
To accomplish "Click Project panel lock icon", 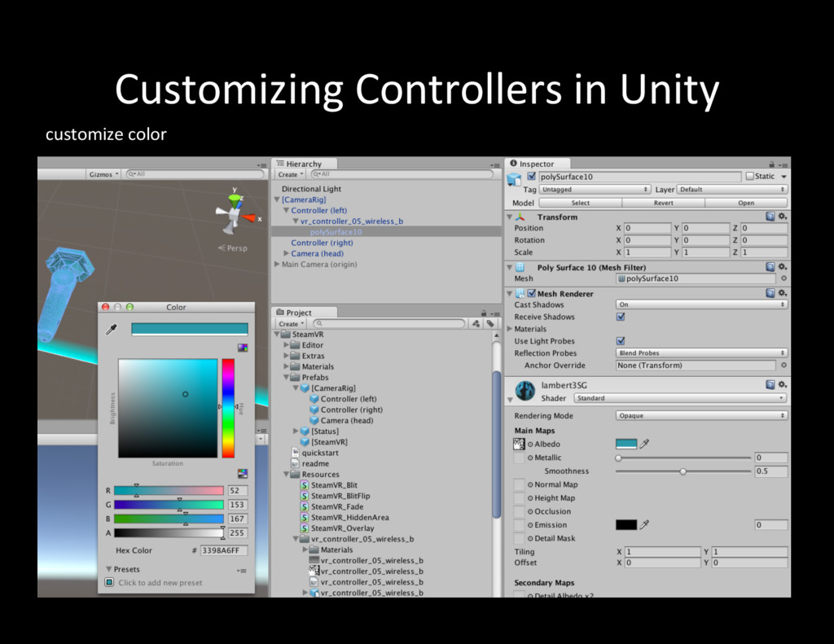I will (484, 313).
